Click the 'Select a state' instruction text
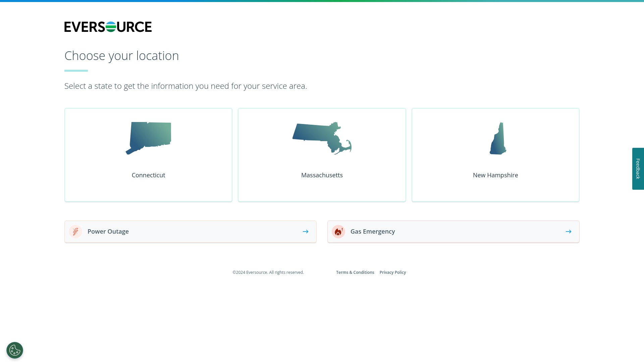Screen dimensions: 644x362 pos(186,86)
